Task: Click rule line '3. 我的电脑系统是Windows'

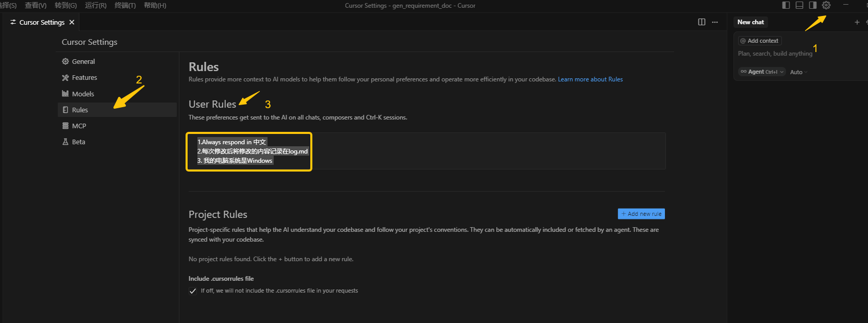Action: pyautogui.click(x=235, y=161)
